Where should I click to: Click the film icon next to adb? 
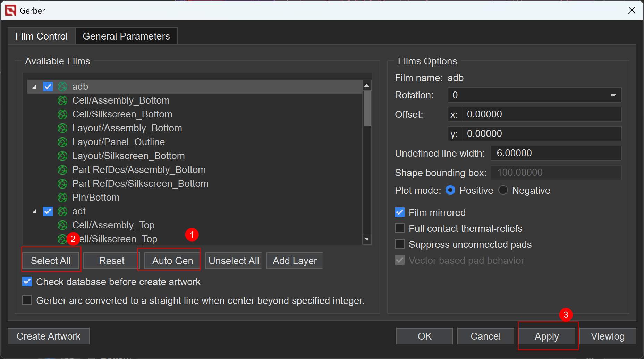click(x=62, y=87)
